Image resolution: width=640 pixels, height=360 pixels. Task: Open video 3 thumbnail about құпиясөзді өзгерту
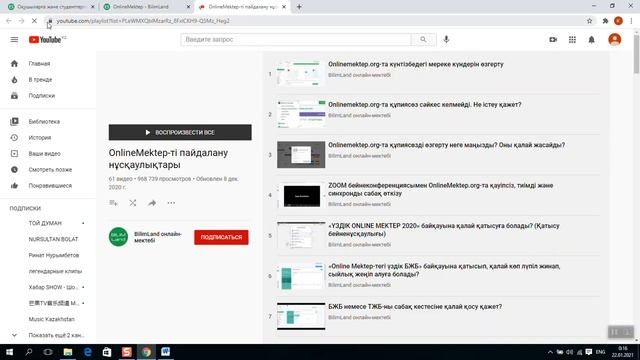301,155
